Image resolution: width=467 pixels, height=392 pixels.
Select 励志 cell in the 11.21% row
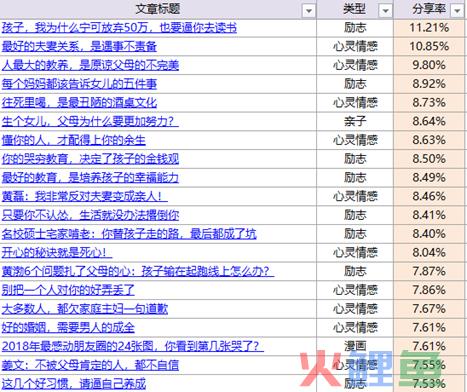(x=355, y=28)
